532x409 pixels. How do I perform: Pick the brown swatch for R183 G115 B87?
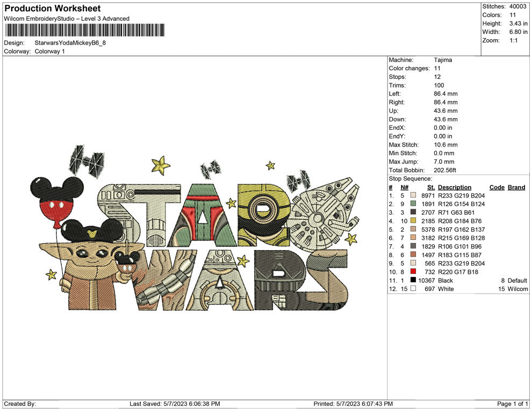click(413, 255)
